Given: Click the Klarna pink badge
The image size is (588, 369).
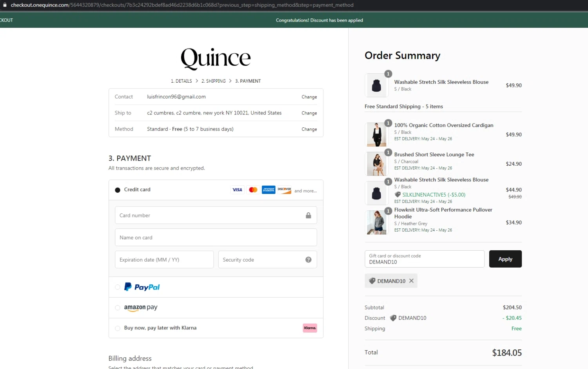Looking at the screenshot, I should click(x=310, y=328).
